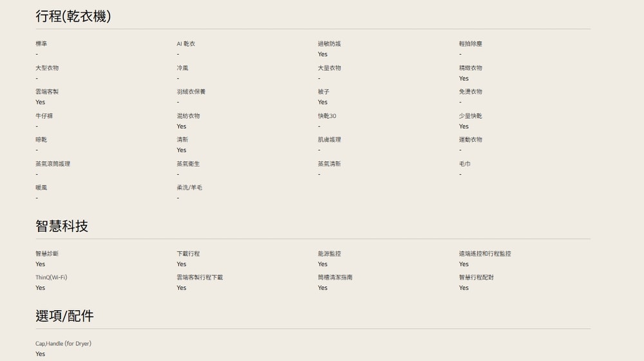
Task: Click the Cap,Handle (for Dryer) label
Action: tap(63, 344)
